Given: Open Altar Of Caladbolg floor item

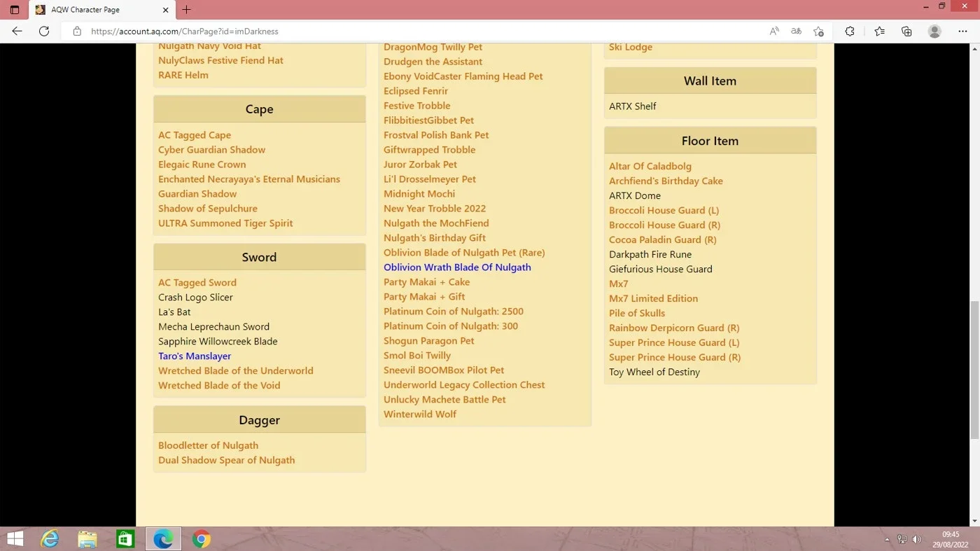Looking at the screenshot, I should coord(650,167).
